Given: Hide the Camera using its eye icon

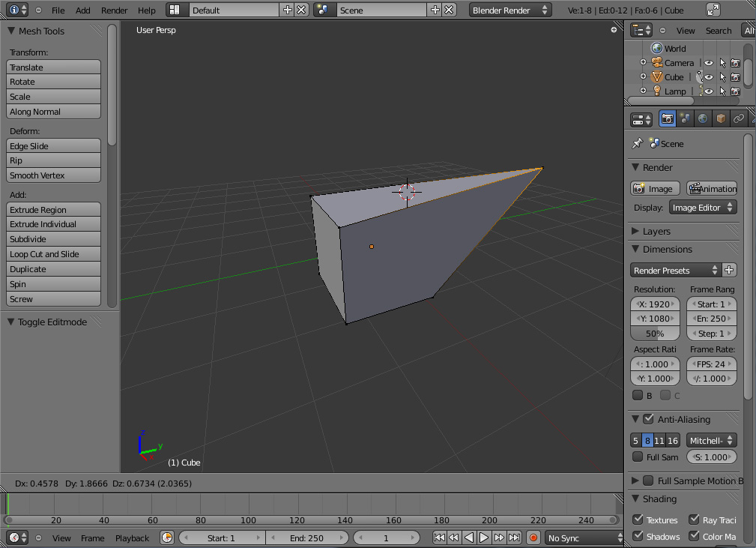Looking at the screenshot, I should [x=709, y=63].
